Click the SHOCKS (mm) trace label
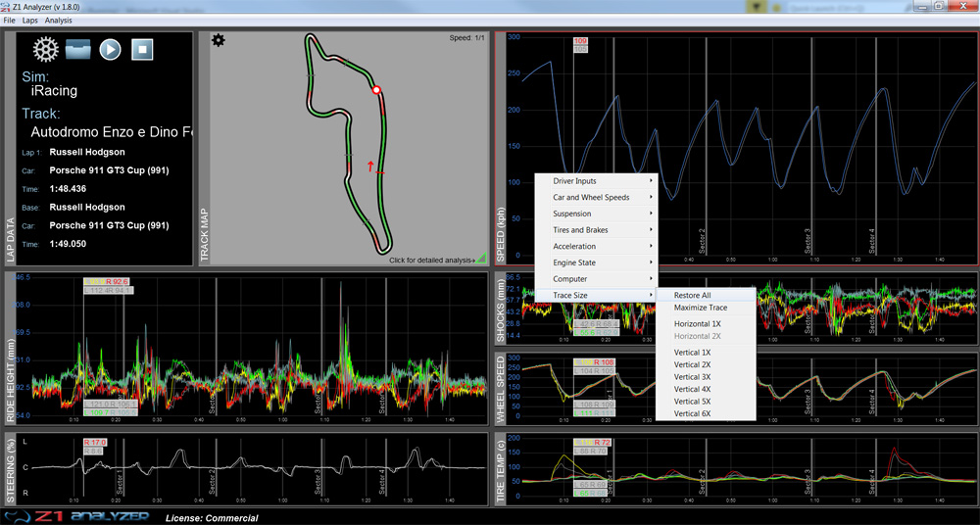 coord(501,311)
